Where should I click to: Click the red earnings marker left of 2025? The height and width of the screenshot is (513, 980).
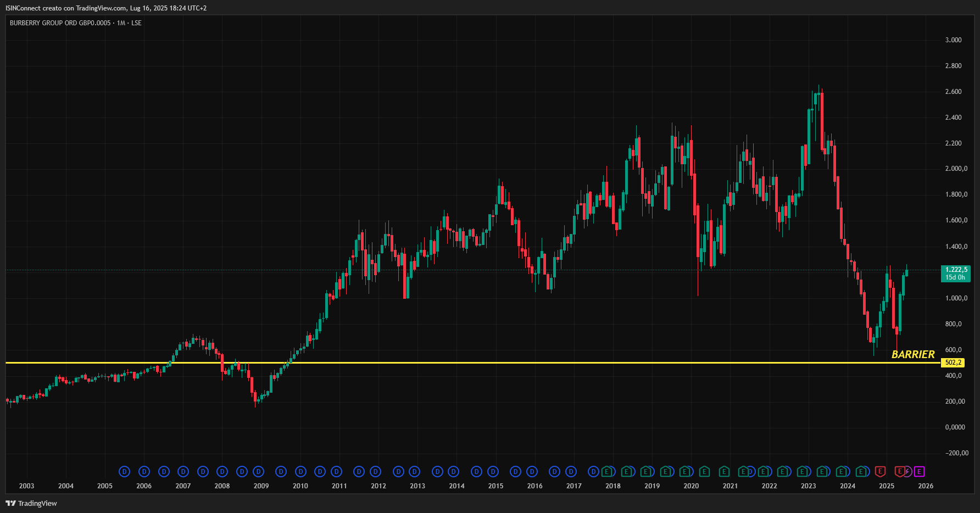click(881, 471)
